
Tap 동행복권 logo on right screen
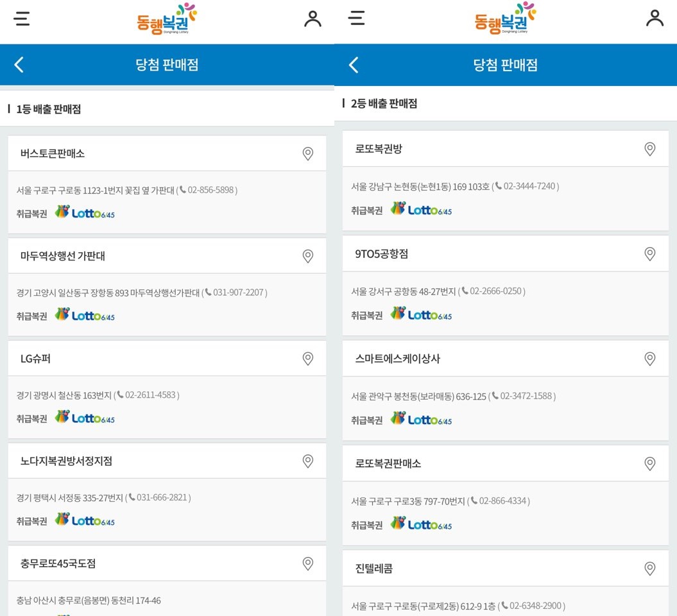click(505, 18)
